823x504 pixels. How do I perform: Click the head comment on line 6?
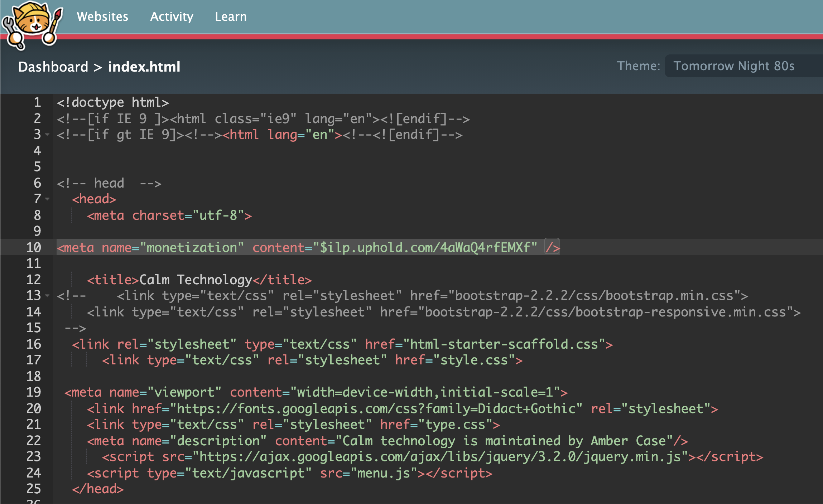tap(109, 183)
